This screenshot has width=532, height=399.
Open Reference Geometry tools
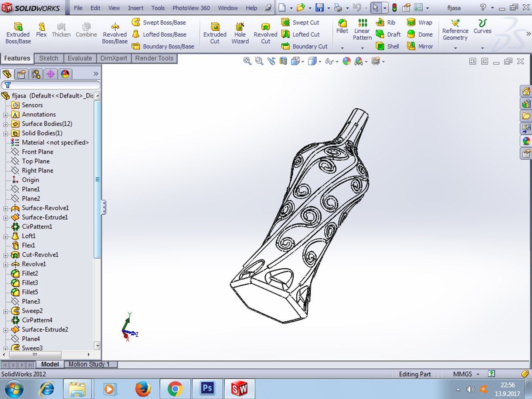pos(456,30)
